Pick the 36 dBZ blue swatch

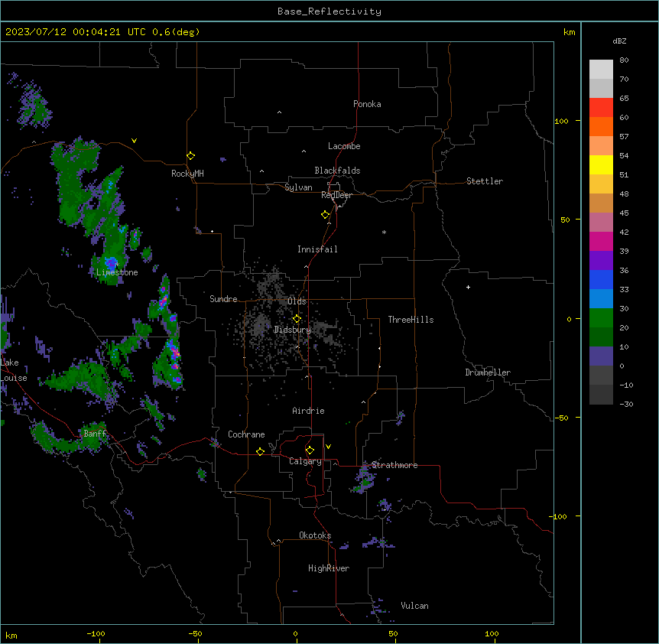[601, 279]
